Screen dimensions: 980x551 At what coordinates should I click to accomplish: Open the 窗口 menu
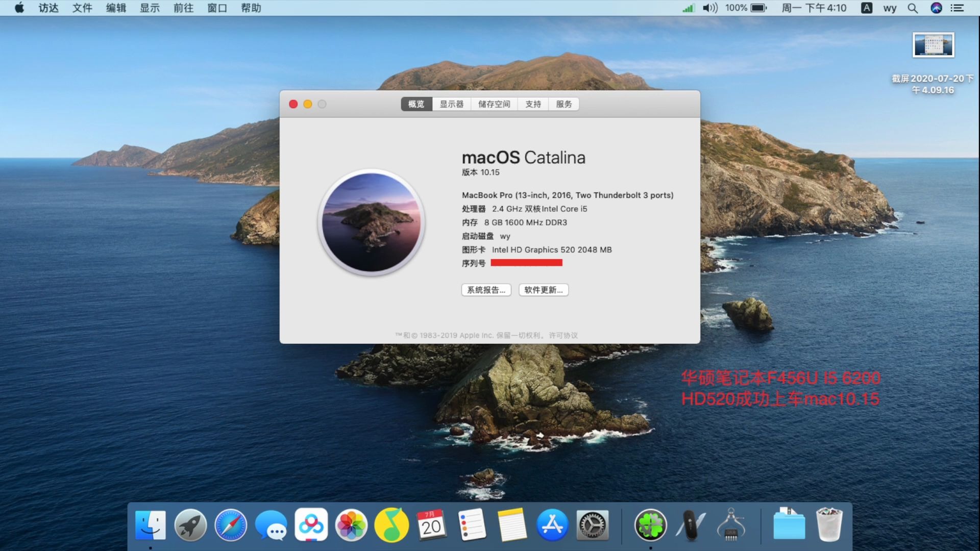click(217, 8)
